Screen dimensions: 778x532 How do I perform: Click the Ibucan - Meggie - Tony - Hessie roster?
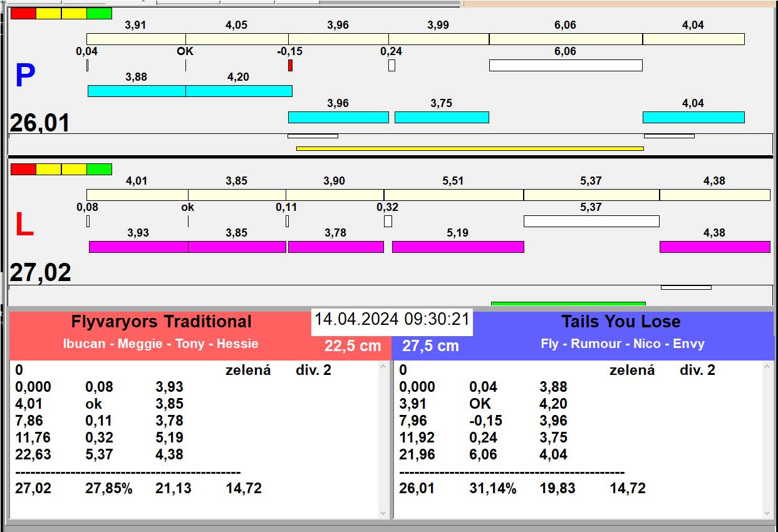point(160,344)
